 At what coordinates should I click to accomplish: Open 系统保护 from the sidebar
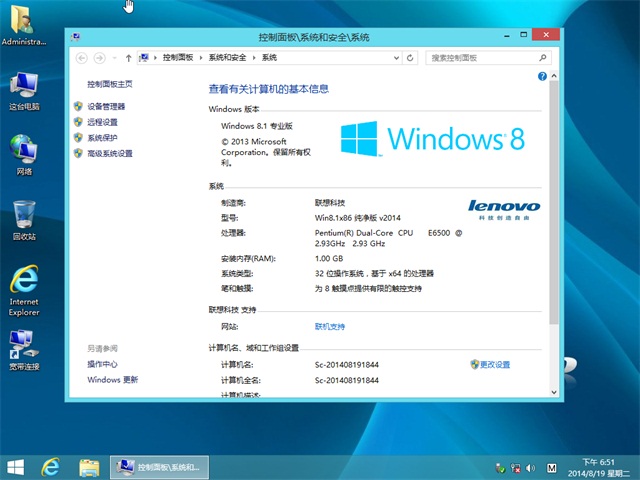[102, 138]
